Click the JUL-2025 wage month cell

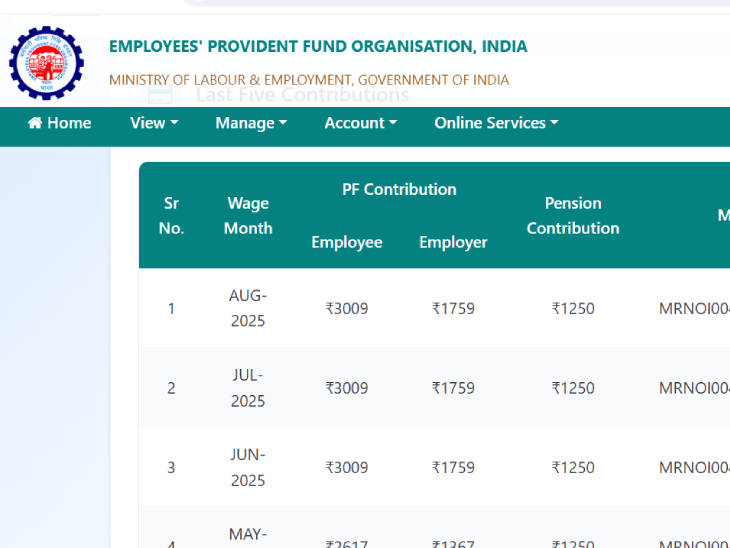(248, 388)
